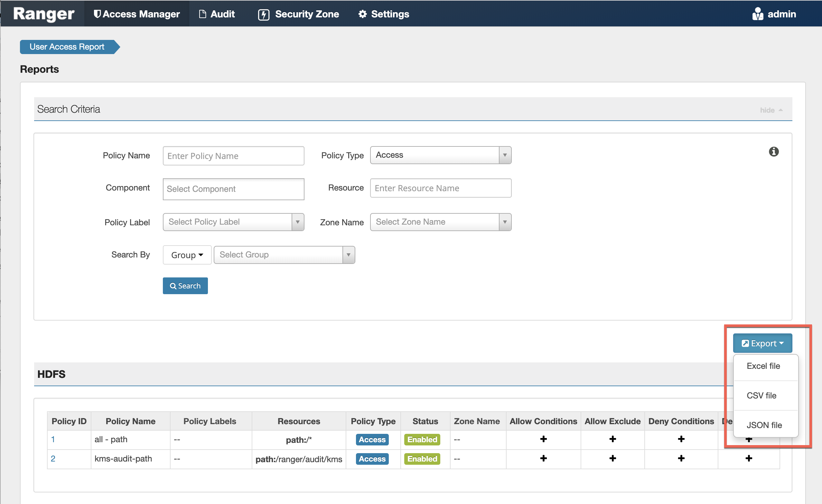
Task: Choose Excel file export option
Action: click(763, 366)
